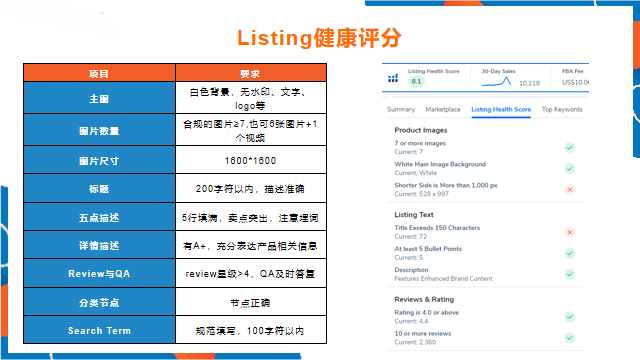Select the Review与QA row label
Image resolution: width=640 pixels, height=360 pixels.
point(99,273)
